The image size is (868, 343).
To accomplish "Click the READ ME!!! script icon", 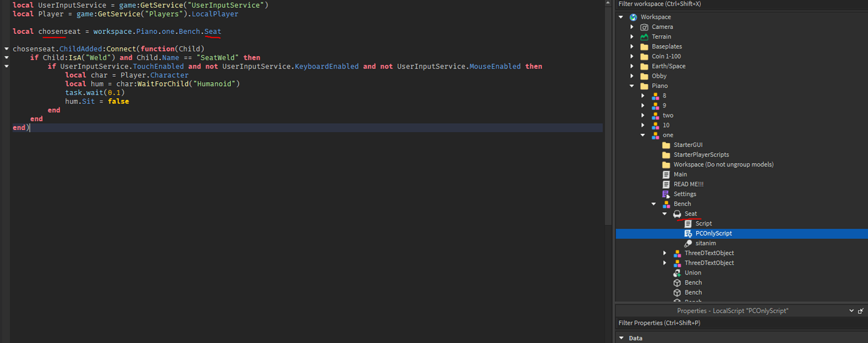I will coord(666,185).
